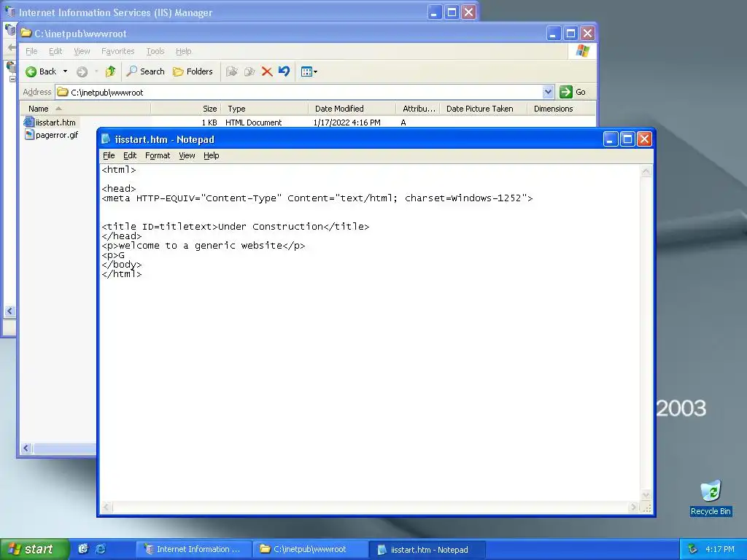This screenshot has width=747, height=560.
Task: Click the red Delete icon in Explorer toolbar
Action: (267, 71)
